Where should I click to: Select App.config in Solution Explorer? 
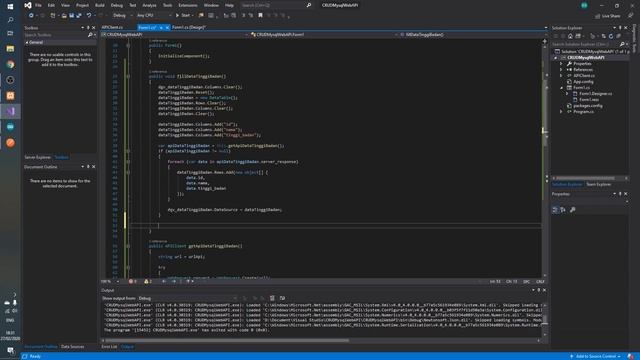583,82
